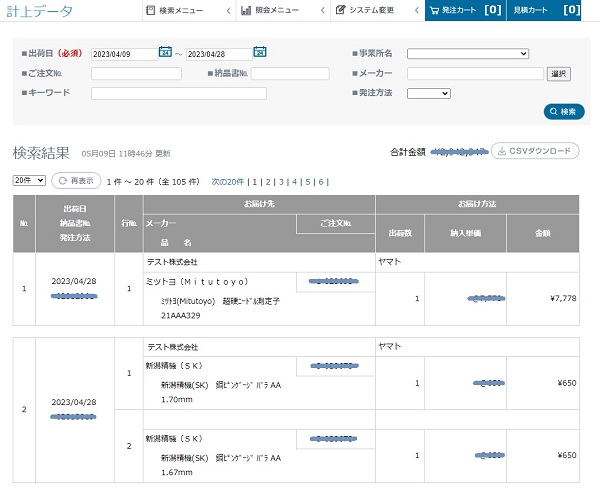Click the 選択 button next to メーカー
This screenshot has width=600, height=489.
(x=559, y=73)
